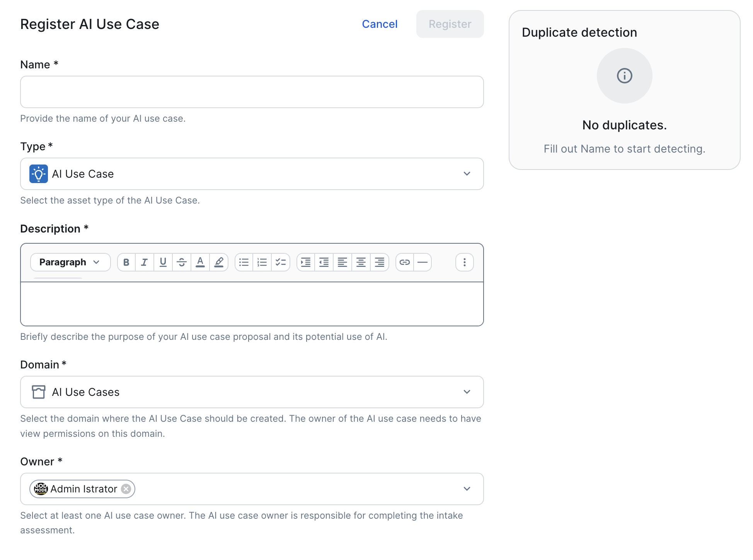The height and width of the screenshot is (560, 753).
Task: Insert a bulleted list
Action: point(244,263)
